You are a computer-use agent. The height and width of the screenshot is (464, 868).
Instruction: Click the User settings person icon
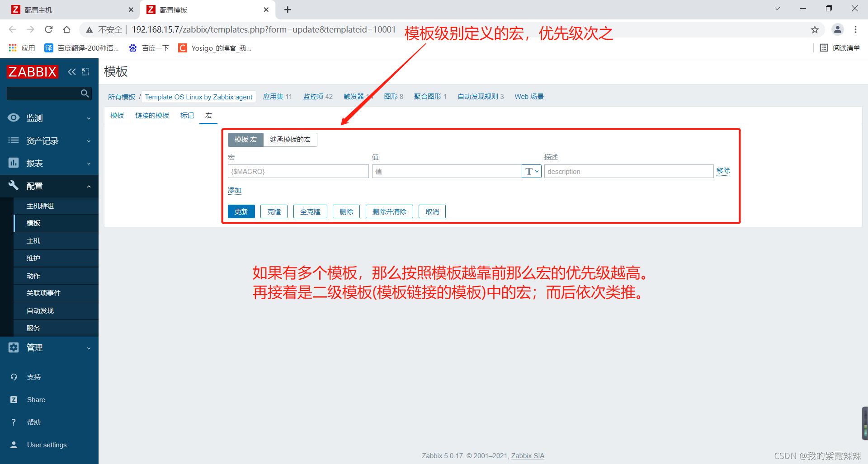tap(14, 445)
